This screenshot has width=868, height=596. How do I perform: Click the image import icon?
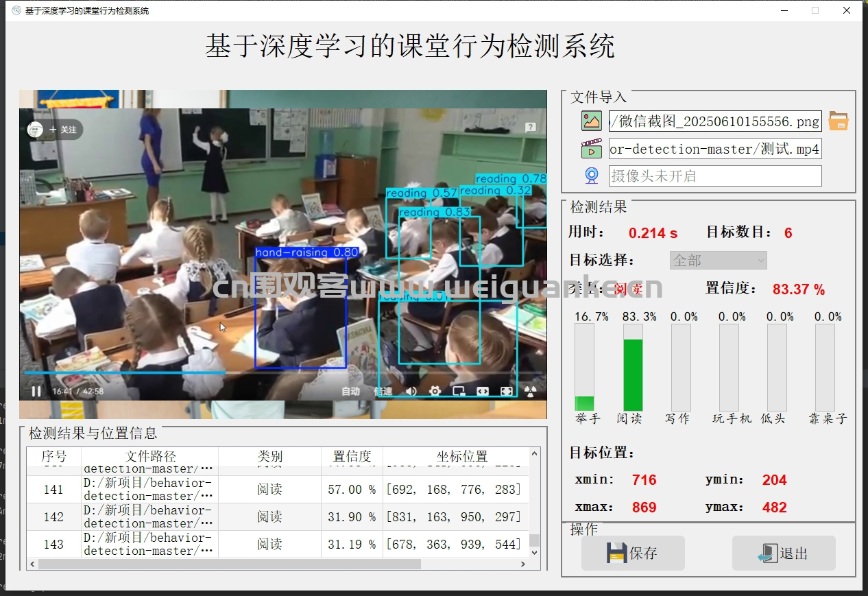[x=592, y=121]
